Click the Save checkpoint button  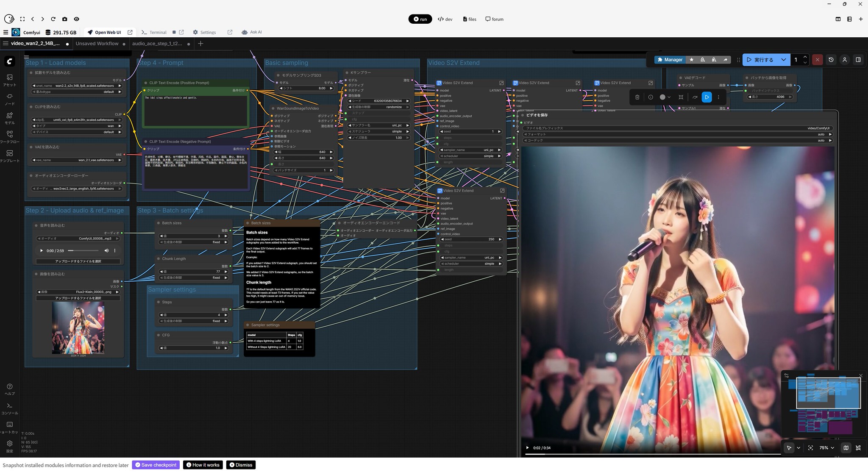pyautogui.click(x=156, y=465)
